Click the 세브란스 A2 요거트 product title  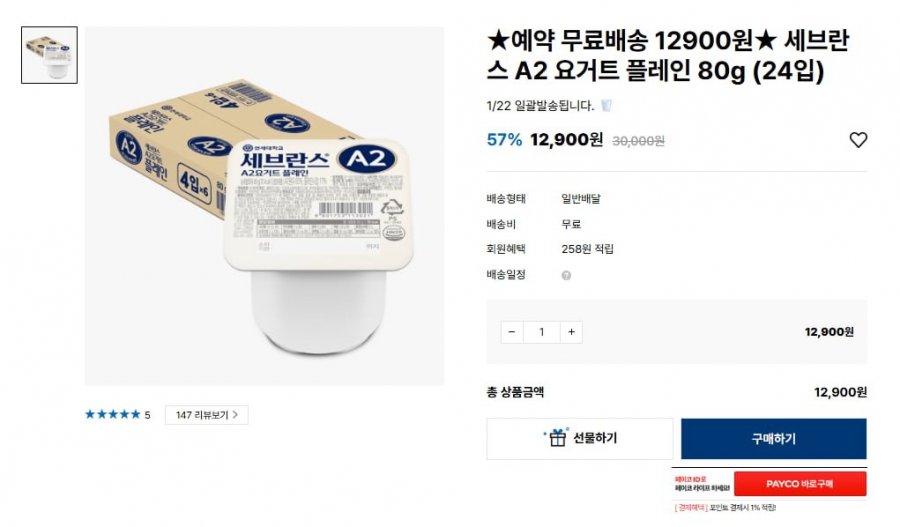[668, 56]
